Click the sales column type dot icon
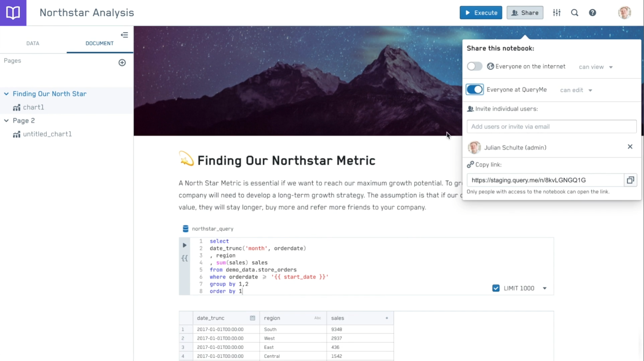Viewport: 644px width, 361px height. click(387, 318)
